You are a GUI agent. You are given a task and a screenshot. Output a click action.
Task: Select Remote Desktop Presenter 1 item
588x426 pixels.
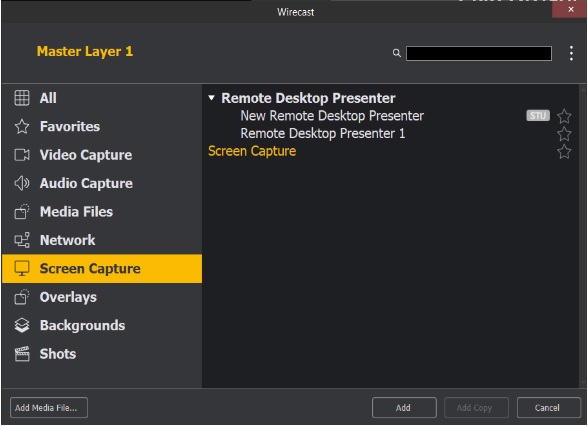(x=322, y=134)
